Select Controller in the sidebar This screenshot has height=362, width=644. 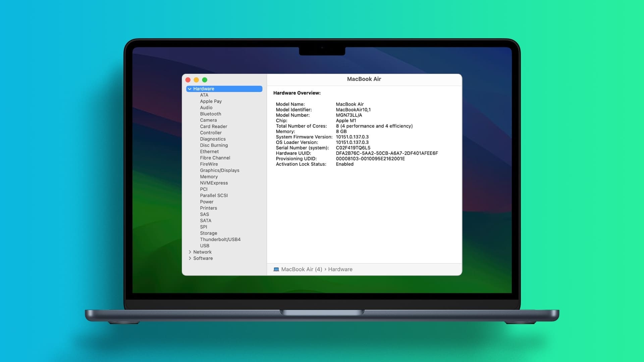(x=211, y=133)
